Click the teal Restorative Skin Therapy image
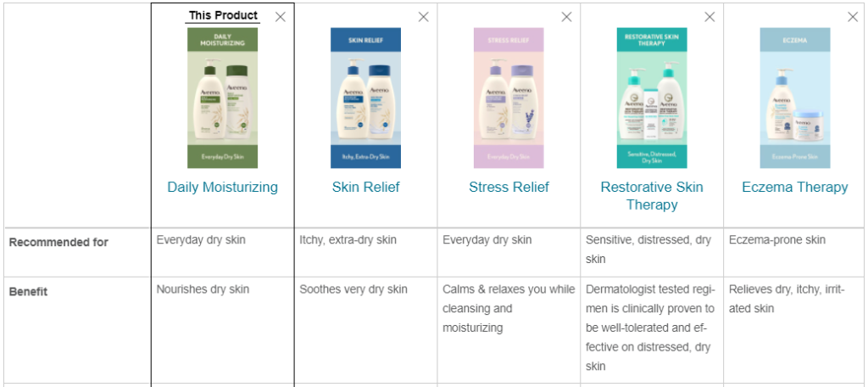Viewport: 868px width, 387px height. 652,98
